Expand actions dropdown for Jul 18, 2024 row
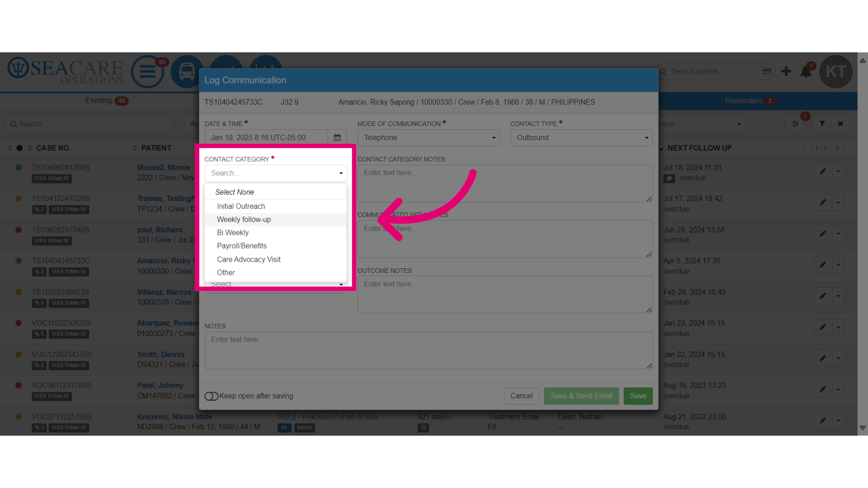The width and height of the screenshot is (868, 488). click(x=839, y=171)
